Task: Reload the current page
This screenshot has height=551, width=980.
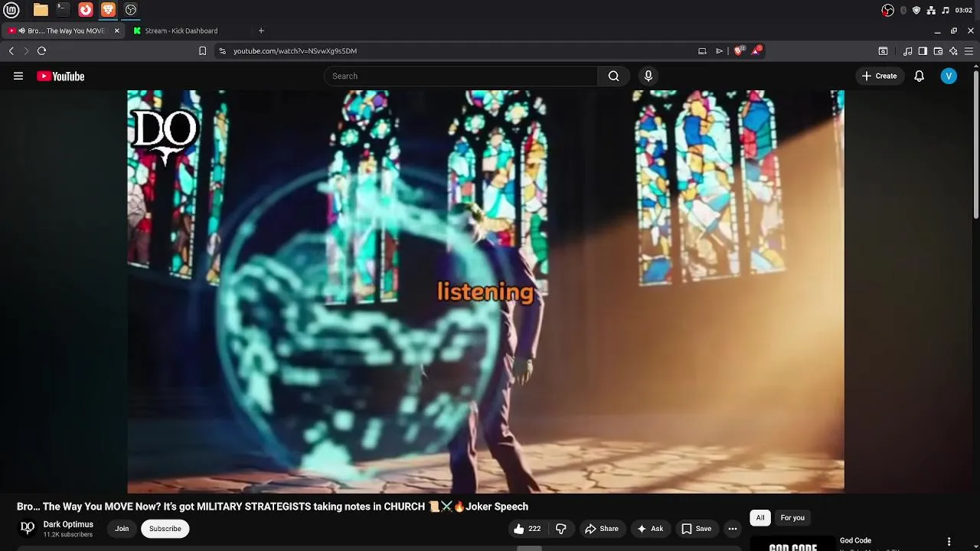Action: [x=41, y=51]
